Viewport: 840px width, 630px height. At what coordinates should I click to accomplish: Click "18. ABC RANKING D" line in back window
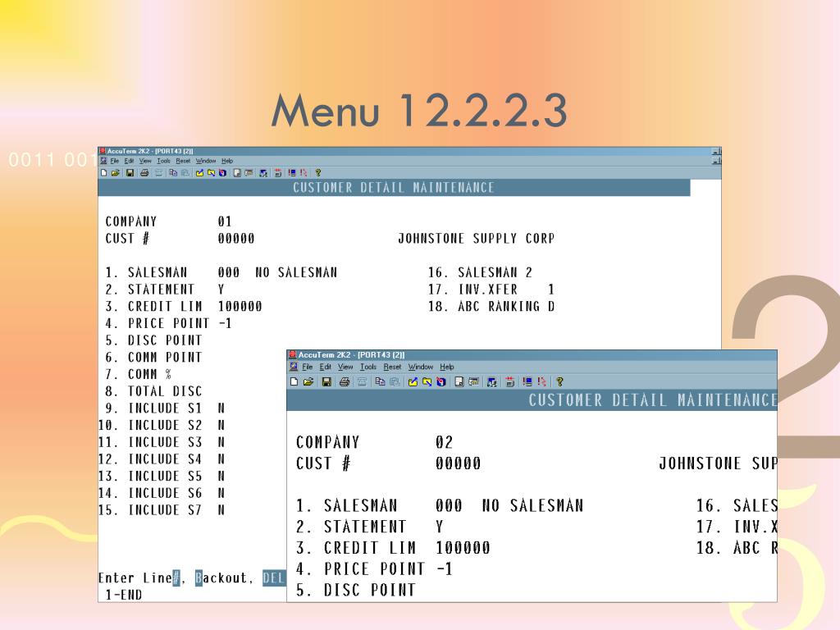point(491,307)
